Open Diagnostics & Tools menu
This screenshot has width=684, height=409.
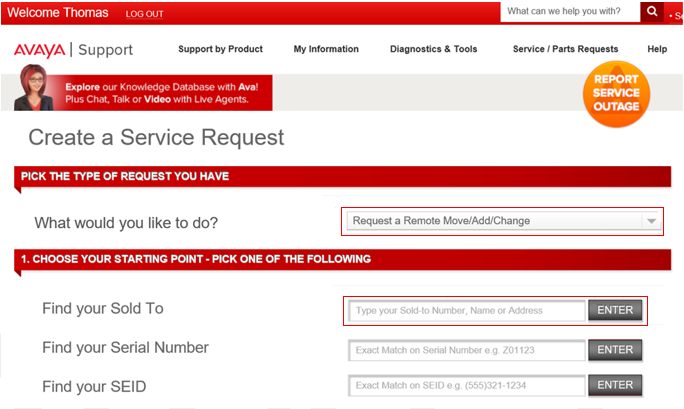[434, 49]
